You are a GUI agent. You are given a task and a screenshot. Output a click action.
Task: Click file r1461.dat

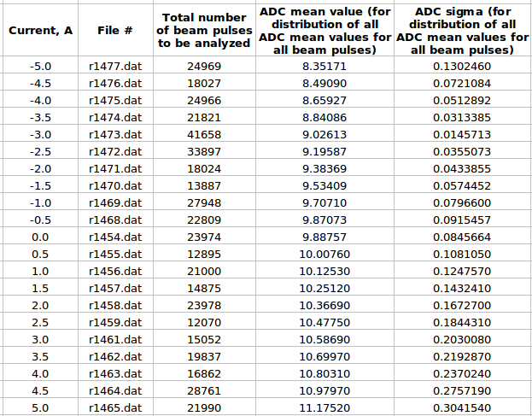point(115,340)
